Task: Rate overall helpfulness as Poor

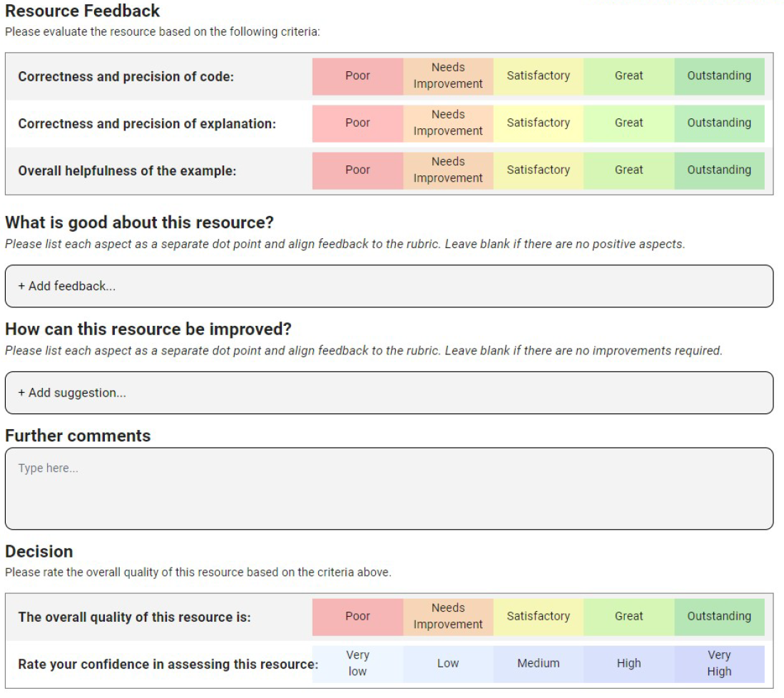Action: (357, 170)
